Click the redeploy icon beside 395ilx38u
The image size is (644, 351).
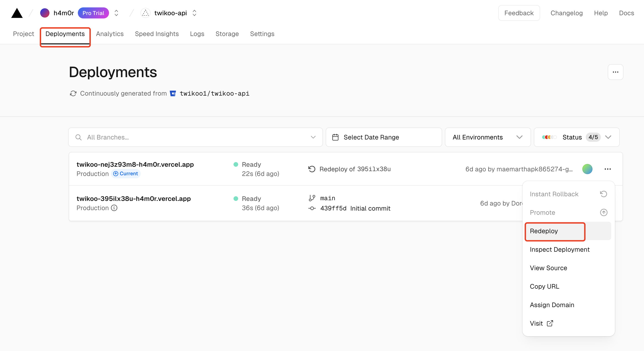312,169
